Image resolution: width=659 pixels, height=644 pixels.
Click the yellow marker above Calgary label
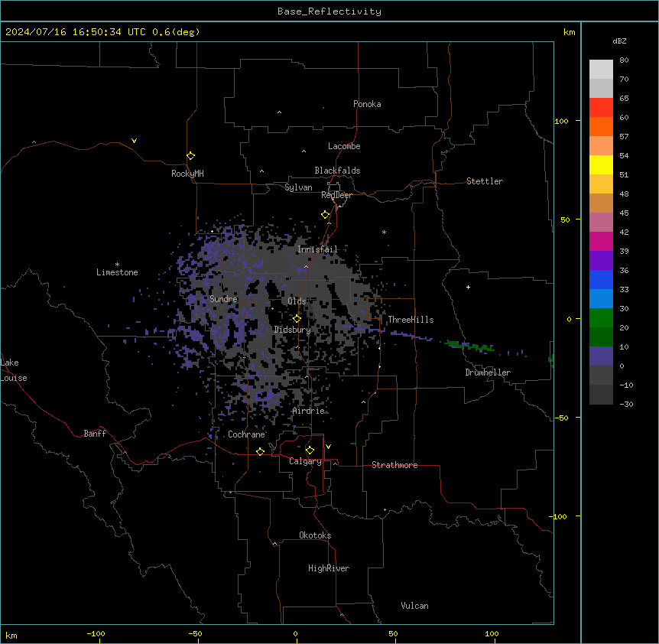point(310,450)
